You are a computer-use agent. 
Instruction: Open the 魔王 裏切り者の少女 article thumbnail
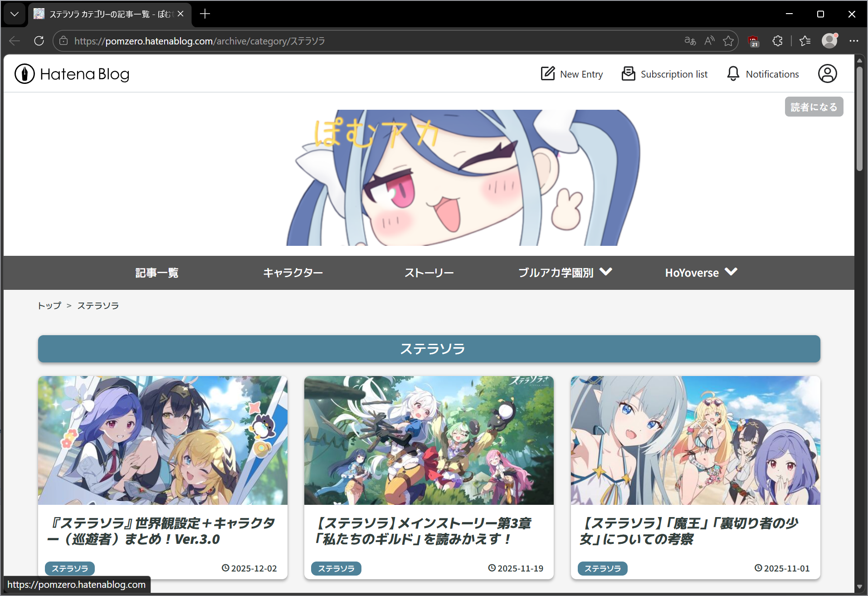tap(696, 440)
